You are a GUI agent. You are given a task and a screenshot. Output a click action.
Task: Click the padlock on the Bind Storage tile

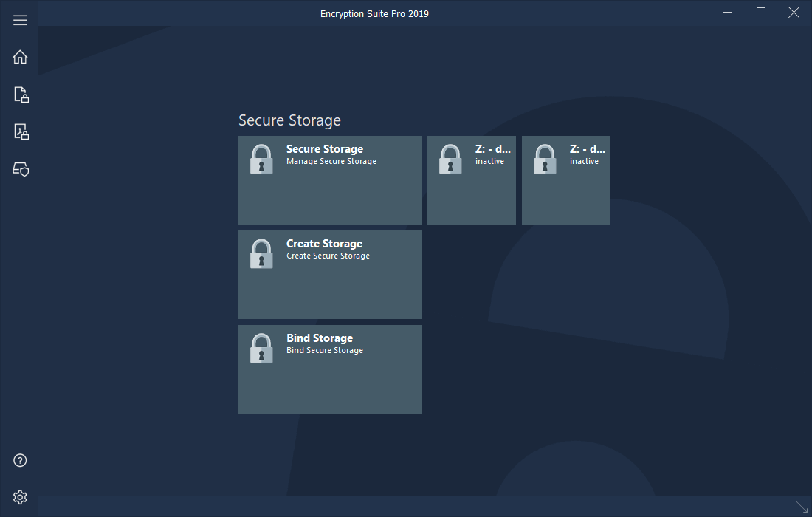click(x=261, y=348)
